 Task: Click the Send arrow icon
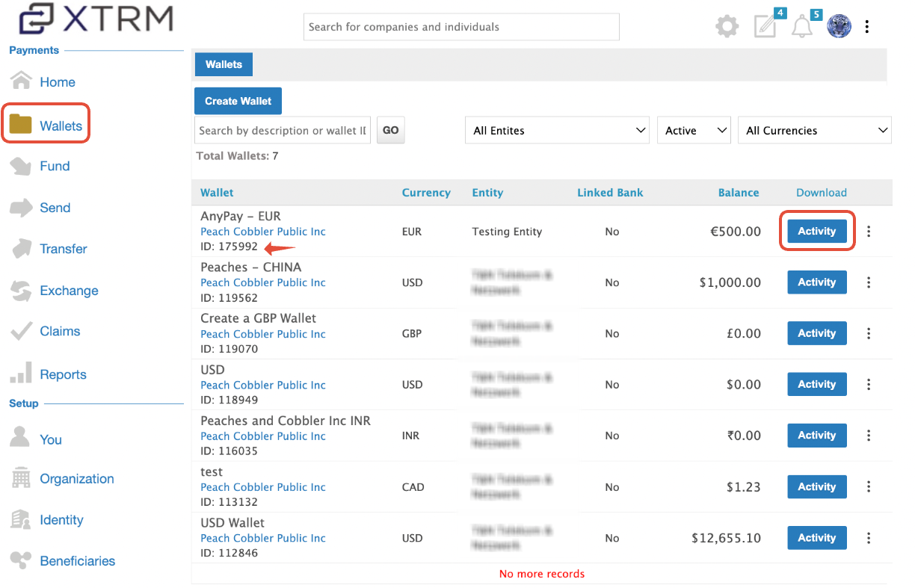pyautogui.click(x=21, y=208)
